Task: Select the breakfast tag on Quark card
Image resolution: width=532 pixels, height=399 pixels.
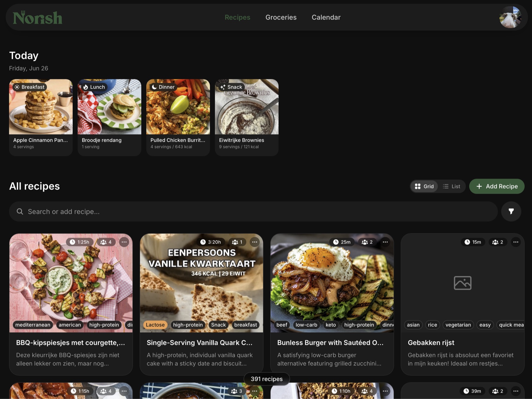Action: click(246, 325)
